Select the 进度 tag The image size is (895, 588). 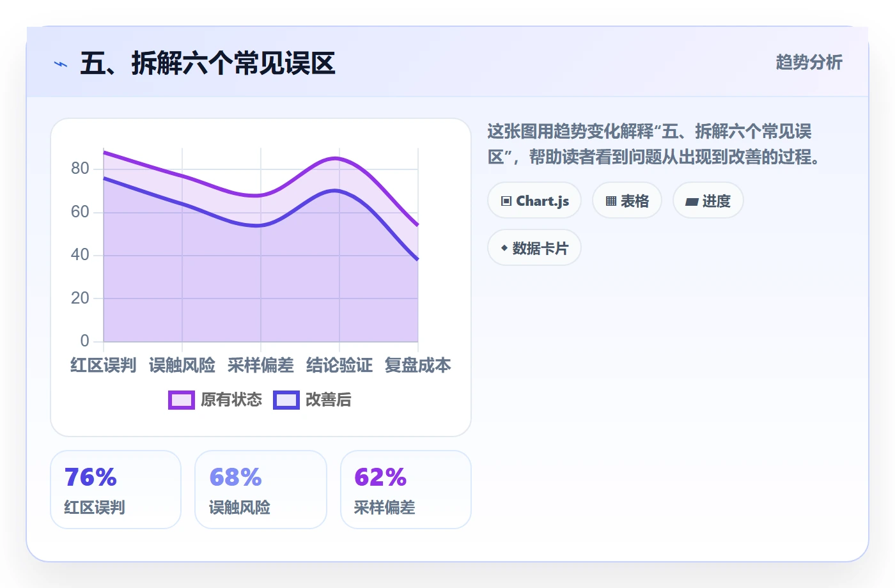708,201
